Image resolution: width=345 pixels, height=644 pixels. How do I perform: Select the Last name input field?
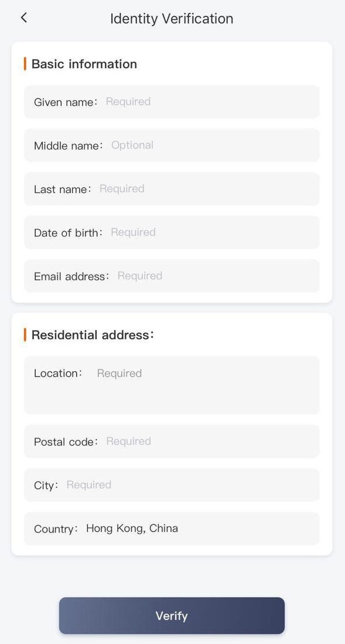pyautogui.click(x=171, y=189)
